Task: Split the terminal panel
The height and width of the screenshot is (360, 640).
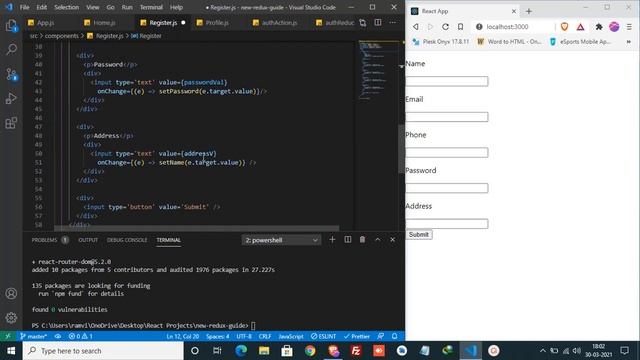Action: [348, 240]
